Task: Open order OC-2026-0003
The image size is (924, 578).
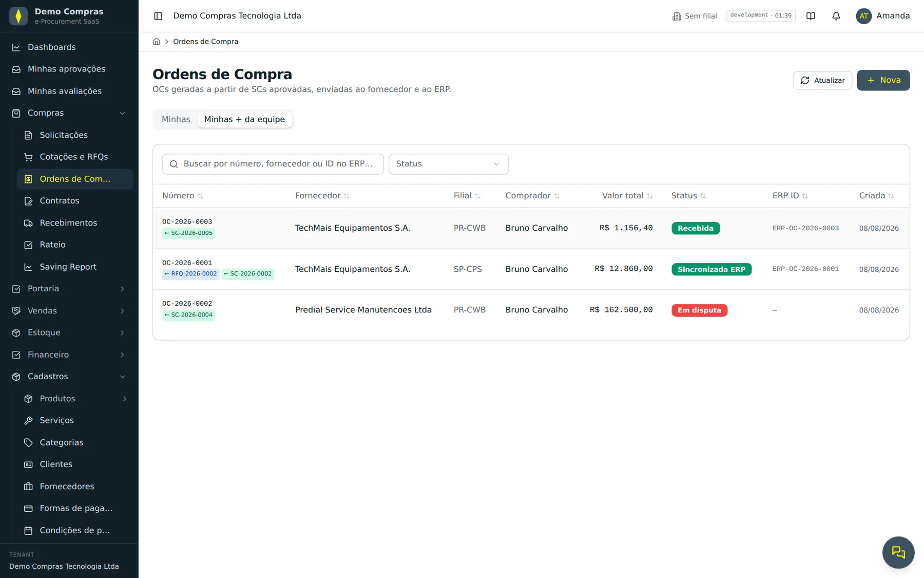Action: pyautogui.click(x=187, y=222)
